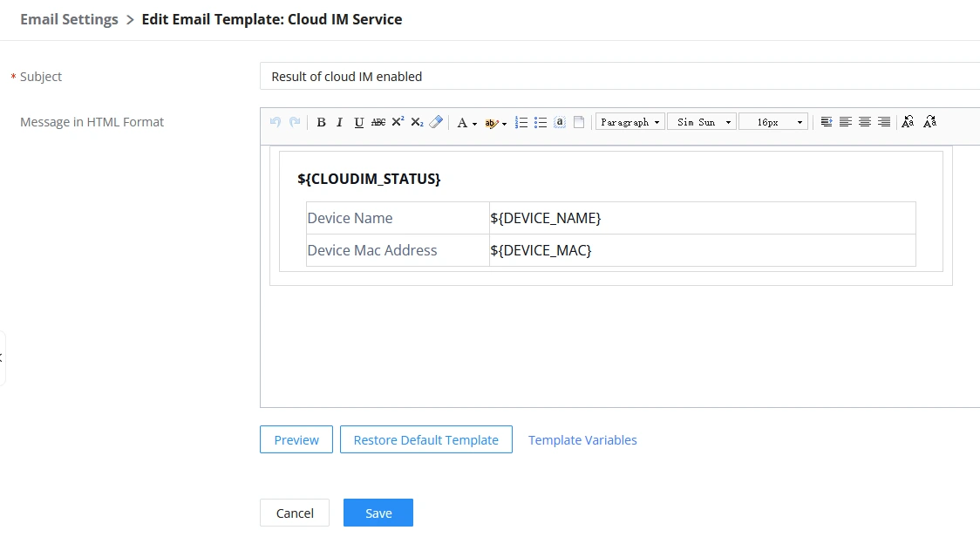Save the email template
This screenshot has width=980, height=537.
tap(378, 513)
